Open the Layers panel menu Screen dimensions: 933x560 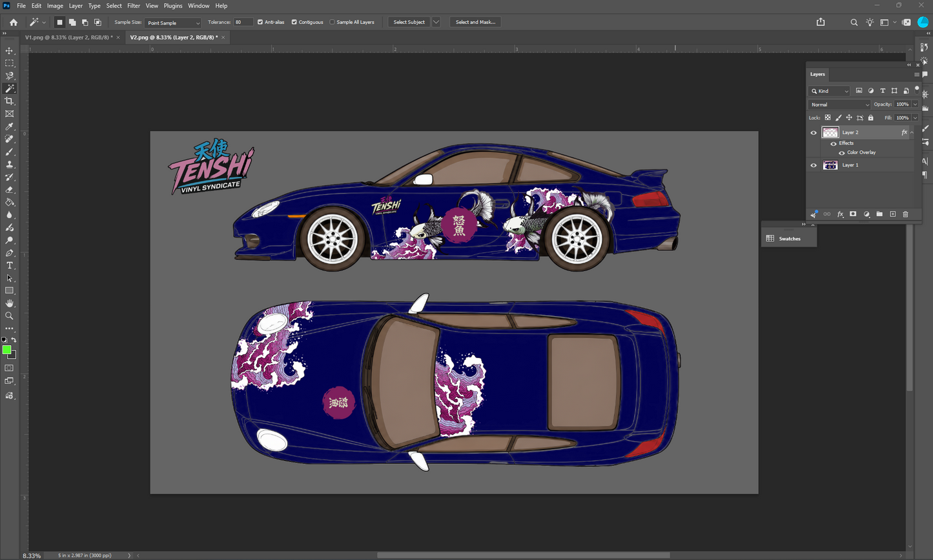[x=917, y=74]
